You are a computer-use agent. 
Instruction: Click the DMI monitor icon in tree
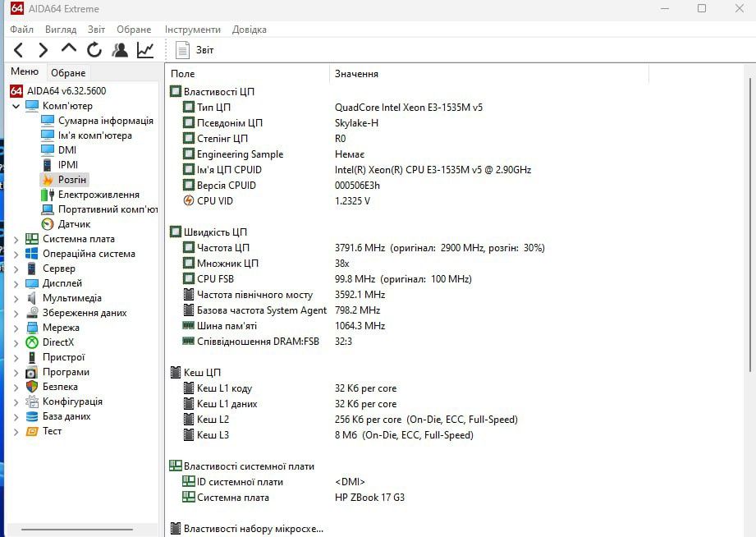pyautogui.click(x=48, y=150)
